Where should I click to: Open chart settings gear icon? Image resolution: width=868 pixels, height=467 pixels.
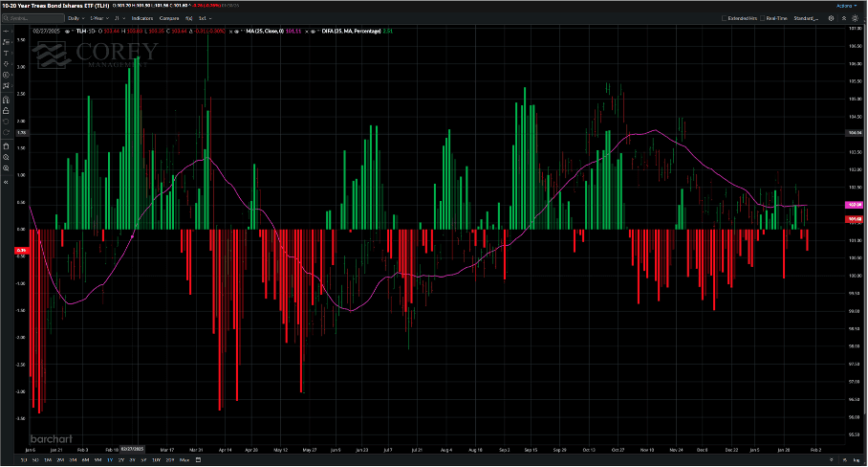click(831, 18)
